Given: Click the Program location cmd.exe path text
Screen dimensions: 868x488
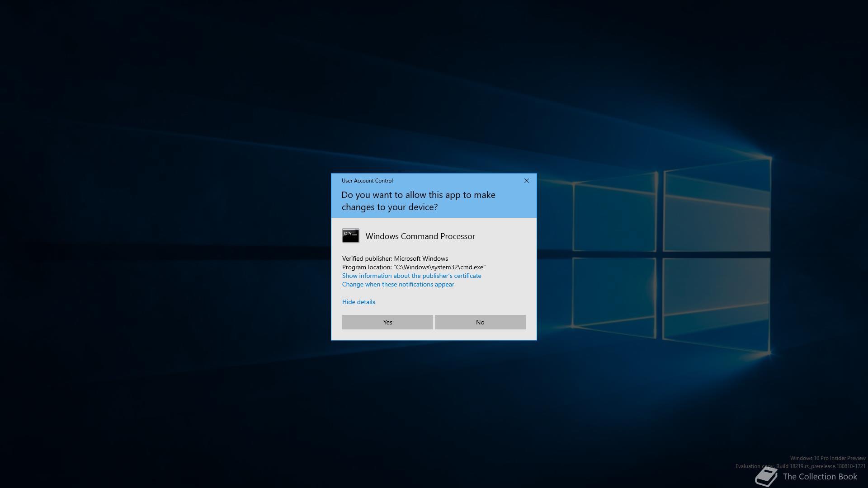Looking at the screenshot, I should (x=414, y=267).
